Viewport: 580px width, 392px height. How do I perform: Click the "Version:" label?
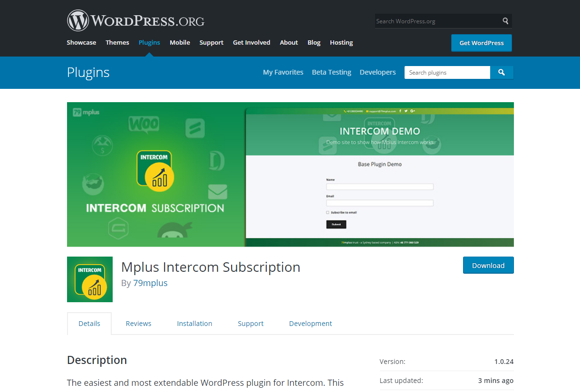click(x=393, y=362)
